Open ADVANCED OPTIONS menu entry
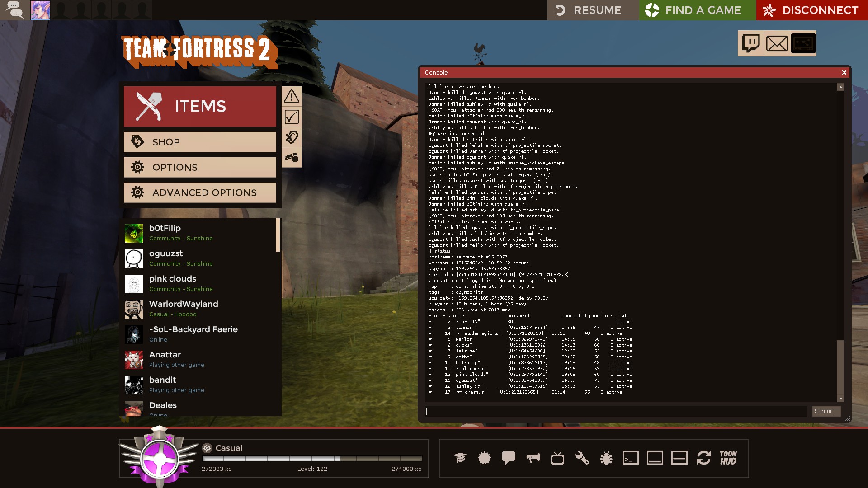This screenshot has height=488, width=868. tap(200, 192)
